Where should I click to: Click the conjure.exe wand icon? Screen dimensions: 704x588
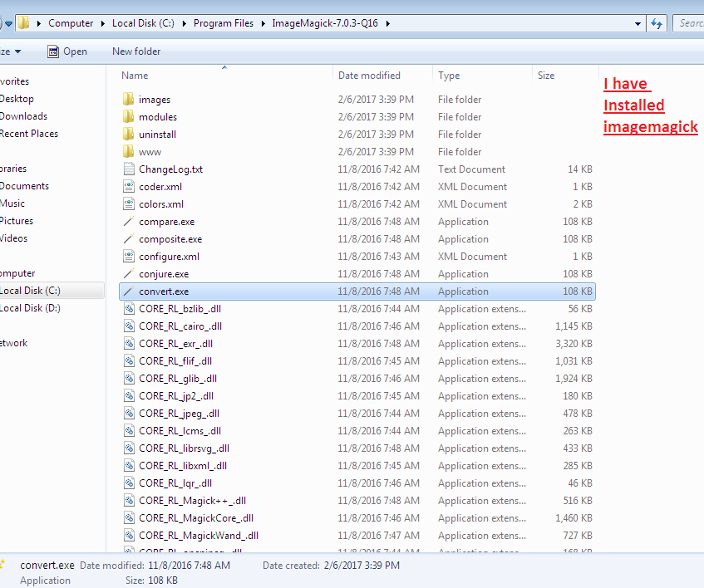click(128, 274)
